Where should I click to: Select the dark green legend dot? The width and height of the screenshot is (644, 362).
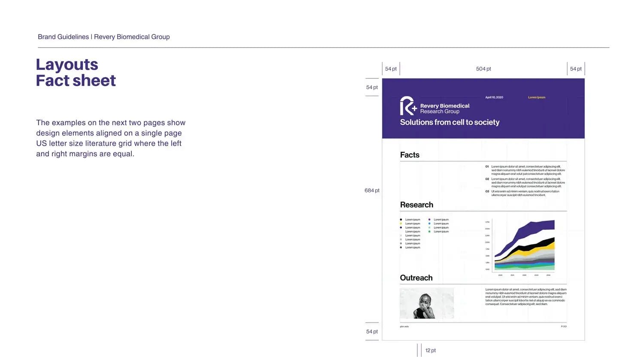pyautogui.click(x=429, y=232)
